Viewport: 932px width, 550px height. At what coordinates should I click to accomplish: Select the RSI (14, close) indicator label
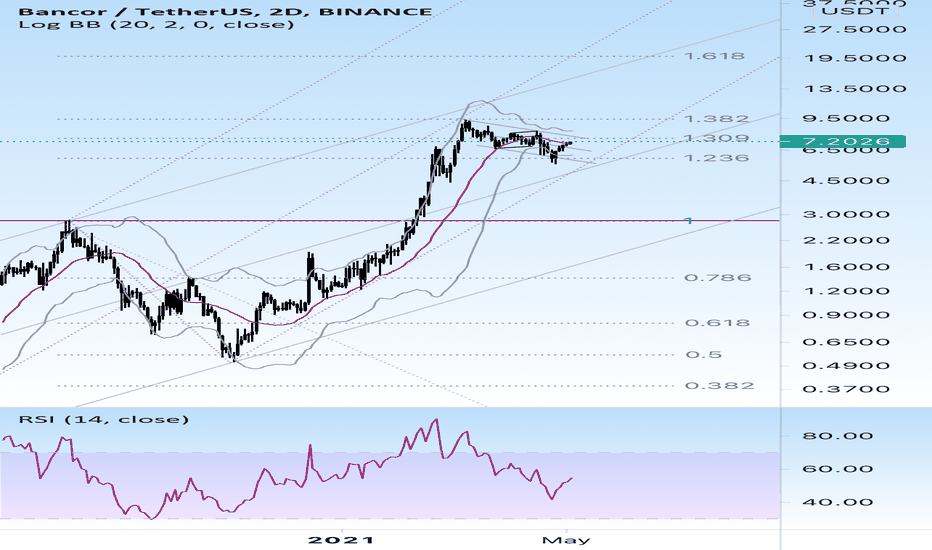pyautogui.click(x=104, y=419)
